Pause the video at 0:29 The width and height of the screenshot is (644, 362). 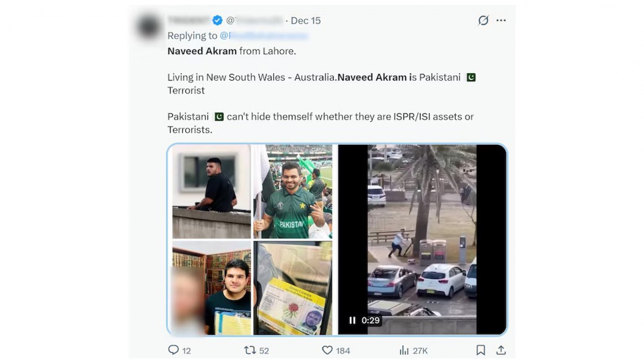click(x=352, y=320)
